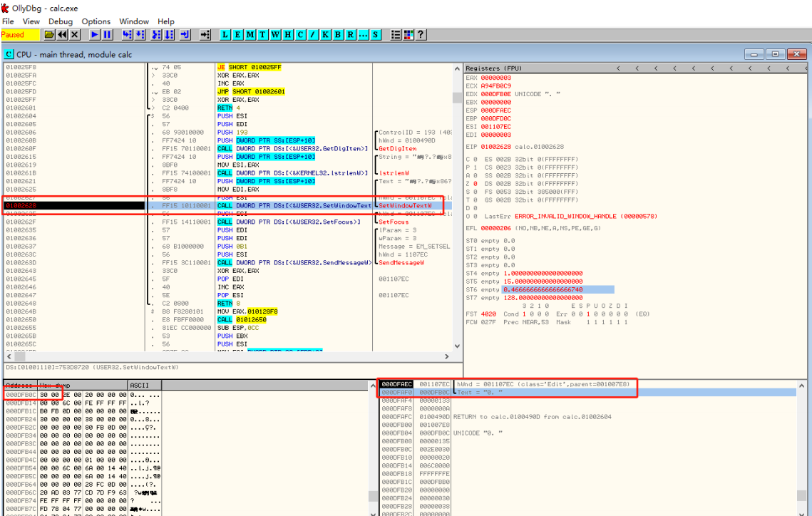Viewport: 812px width, 516px height.
Task: Show Patches with the slash icon
Action: (x=313, y=35)
